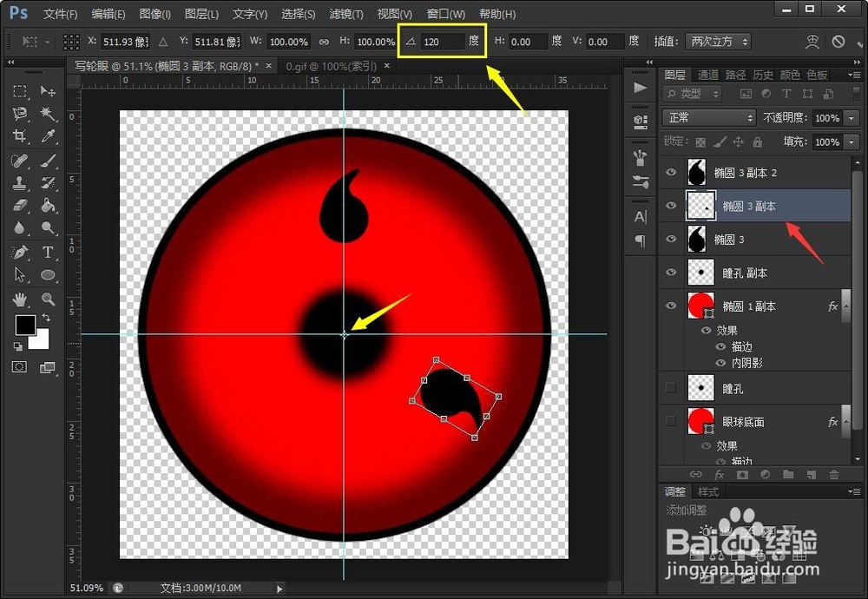Open the 图像(I) menu
The image size is (868, 599).
click(155, 14)
